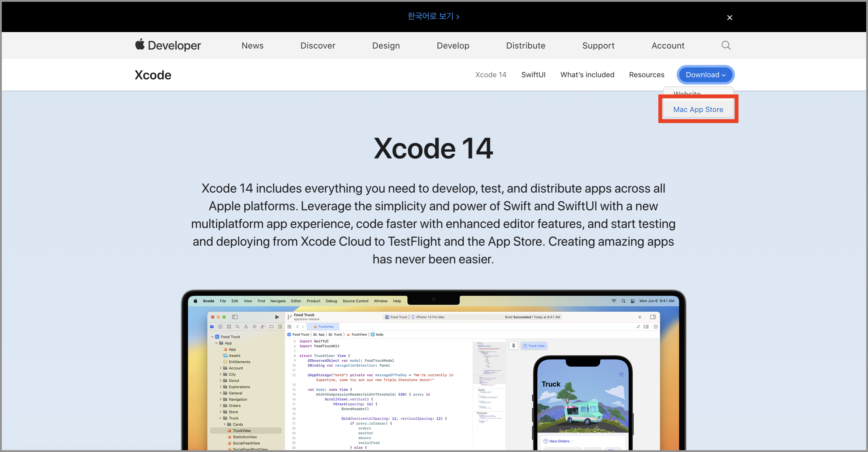Open the Source Control menu in the Xcode menu bar

point(355,301)
